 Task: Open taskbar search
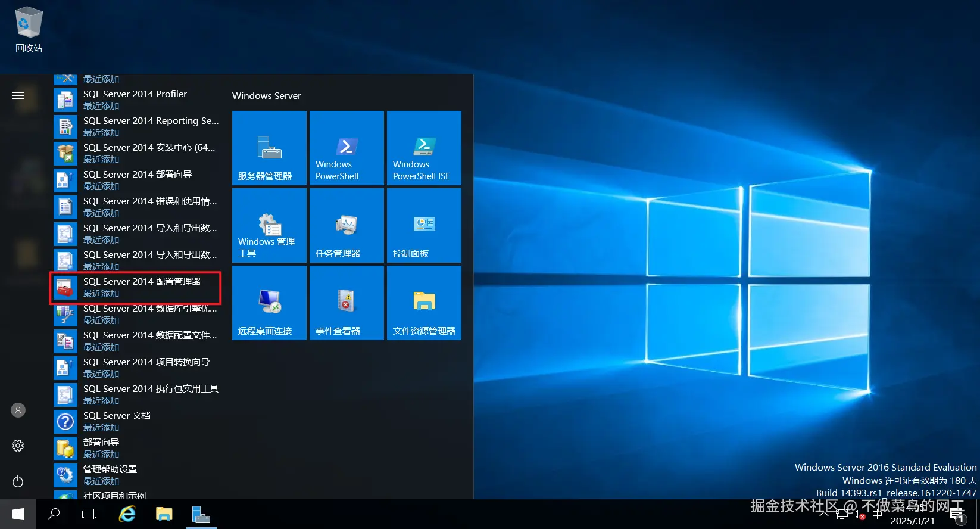pos(54,514)
